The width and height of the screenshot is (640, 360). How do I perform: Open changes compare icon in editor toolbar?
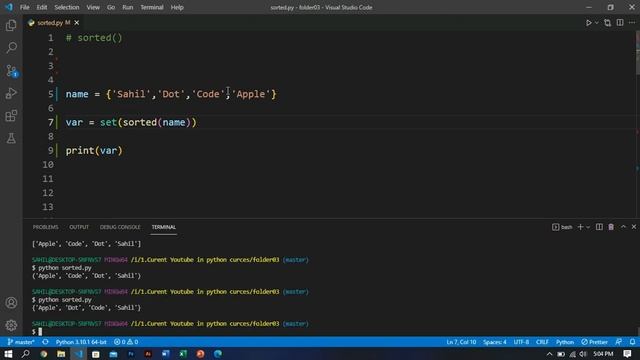(x=607, y=23)
